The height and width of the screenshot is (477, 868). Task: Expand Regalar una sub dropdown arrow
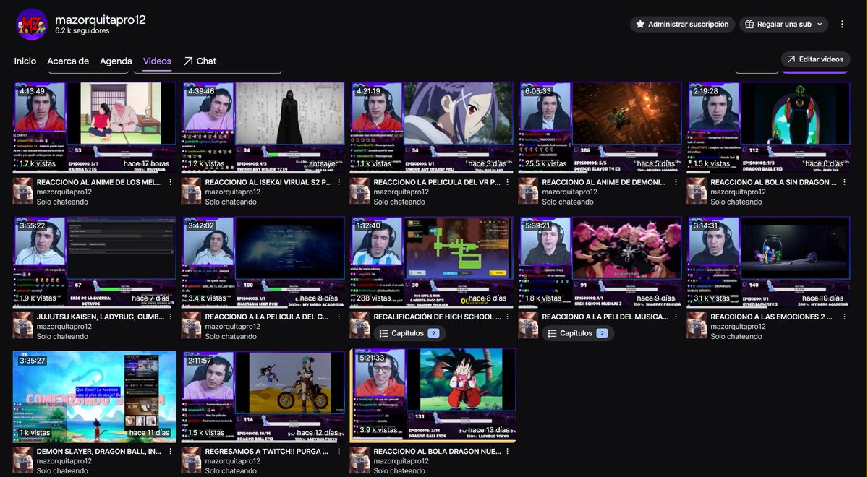[820, 24]
